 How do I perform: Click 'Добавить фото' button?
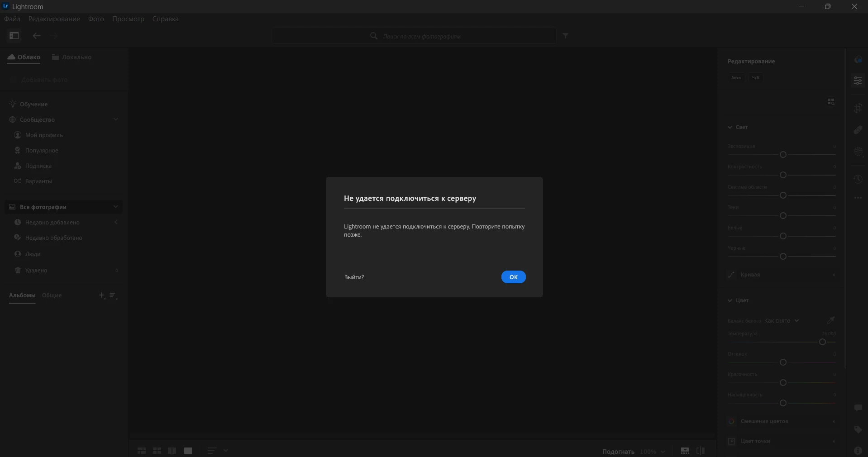click(39, 80)
